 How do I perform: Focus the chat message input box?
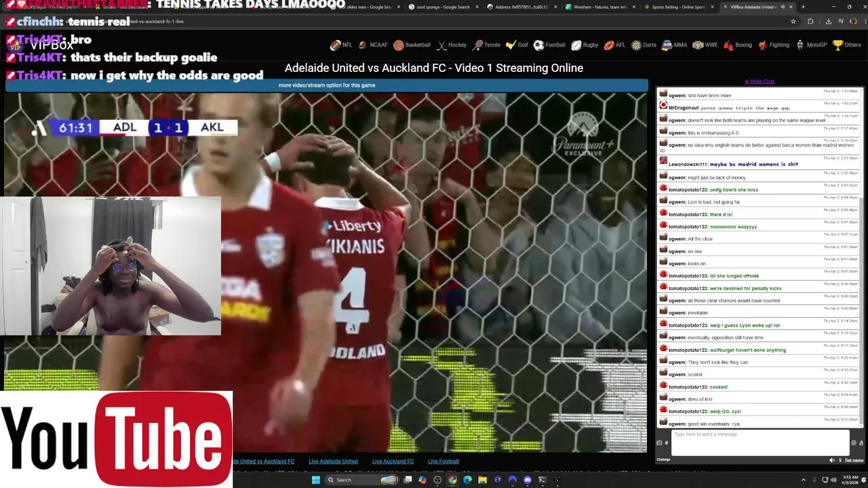(x=759, y=443)
